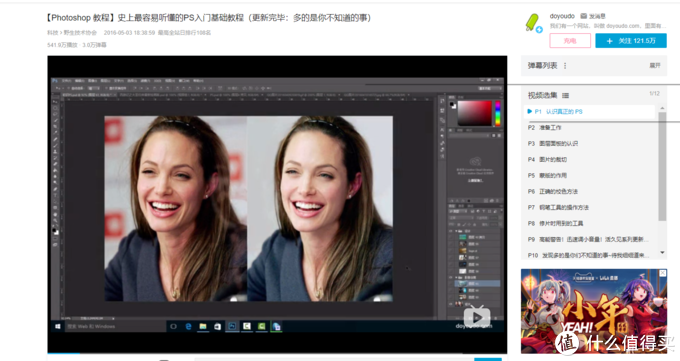Click the Photoshop icon in recorded taskbar
Screen dimensions: 680x361
tap(232, 326)
